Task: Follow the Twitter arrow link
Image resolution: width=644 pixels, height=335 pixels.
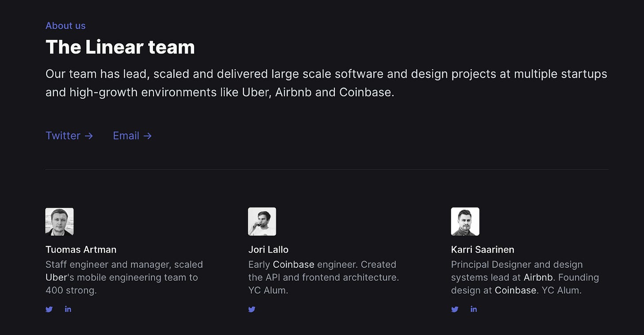Action: coord(69,135)
